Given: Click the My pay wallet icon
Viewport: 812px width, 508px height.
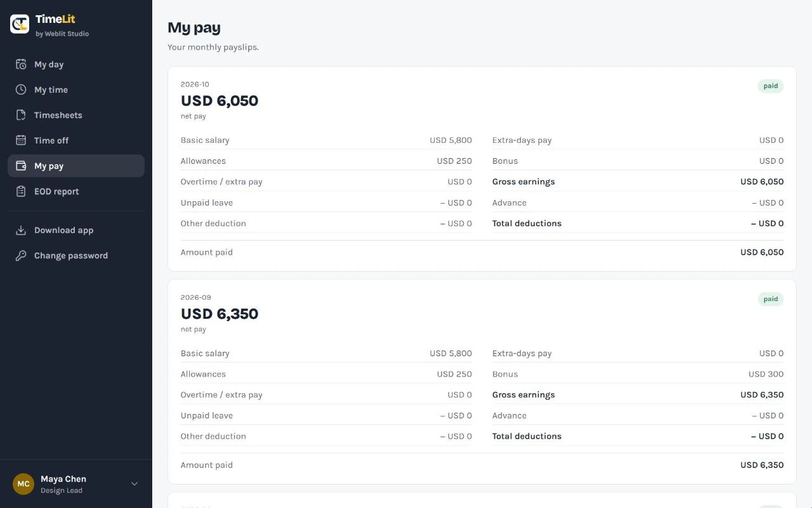Looking at the screenshot, I should [x=21, y=166].
